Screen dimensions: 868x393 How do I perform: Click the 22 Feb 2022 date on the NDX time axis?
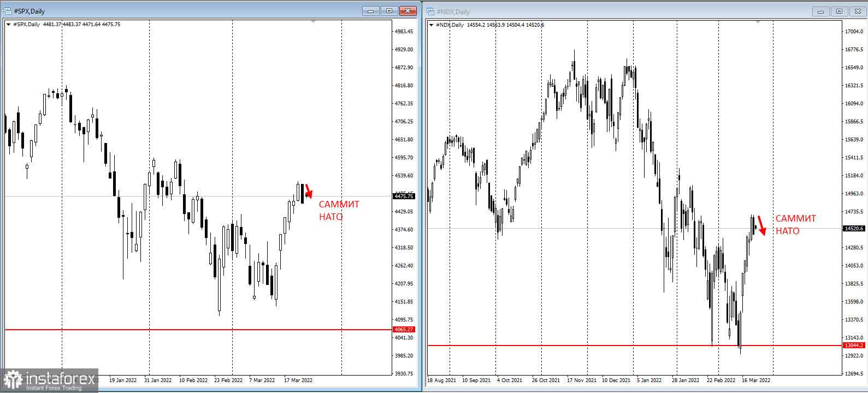point(721,380)
